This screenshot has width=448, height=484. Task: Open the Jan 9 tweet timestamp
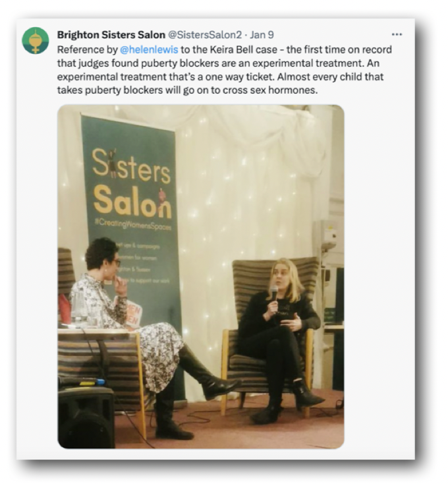click(x=262, y=35)
